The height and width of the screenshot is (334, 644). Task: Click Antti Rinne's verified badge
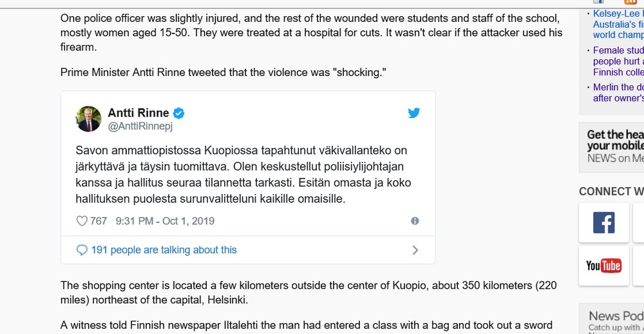point(179,113)
